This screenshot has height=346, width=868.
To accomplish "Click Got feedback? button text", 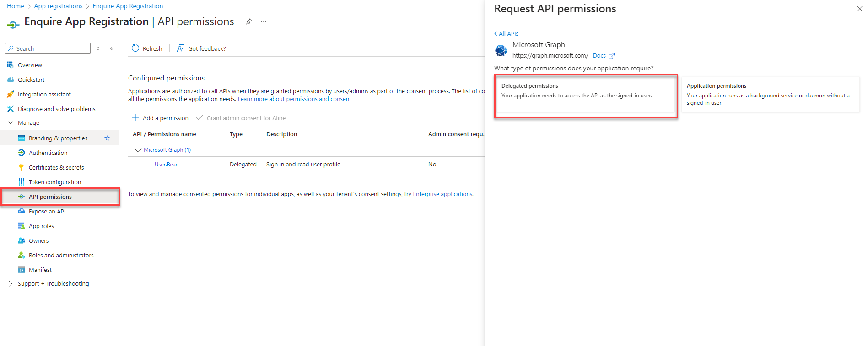I will pyautogui.click(x=207, y=48).
